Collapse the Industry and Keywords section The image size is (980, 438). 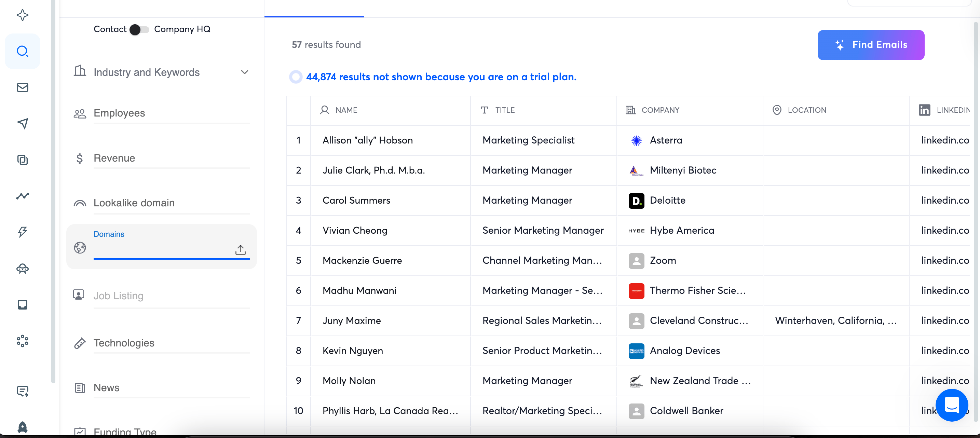245,72
